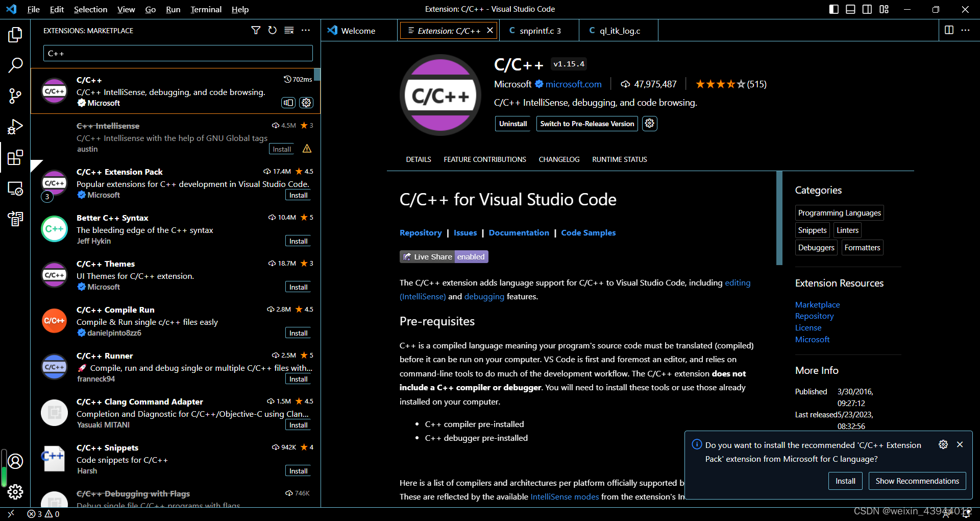Viewport: 980px width, 521px height.
Task: Refresh the extensions marketplace list
Action: (x=273, y=31)
